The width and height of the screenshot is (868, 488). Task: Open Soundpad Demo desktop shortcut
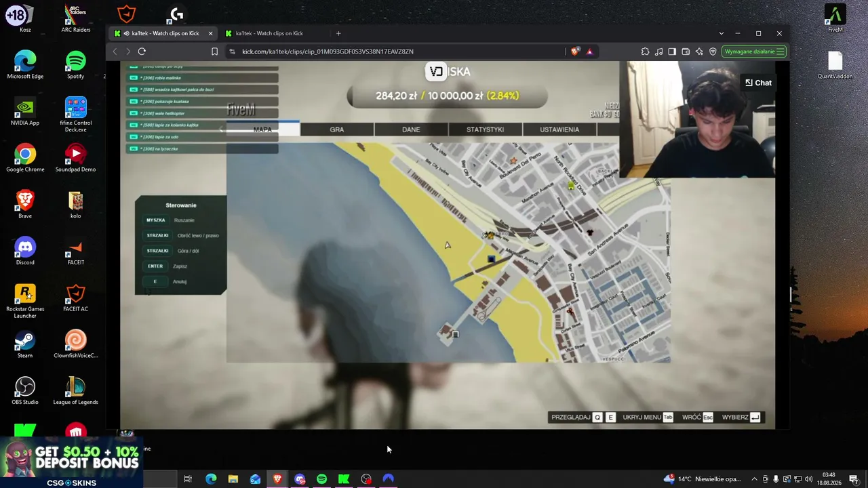[76, 158]
